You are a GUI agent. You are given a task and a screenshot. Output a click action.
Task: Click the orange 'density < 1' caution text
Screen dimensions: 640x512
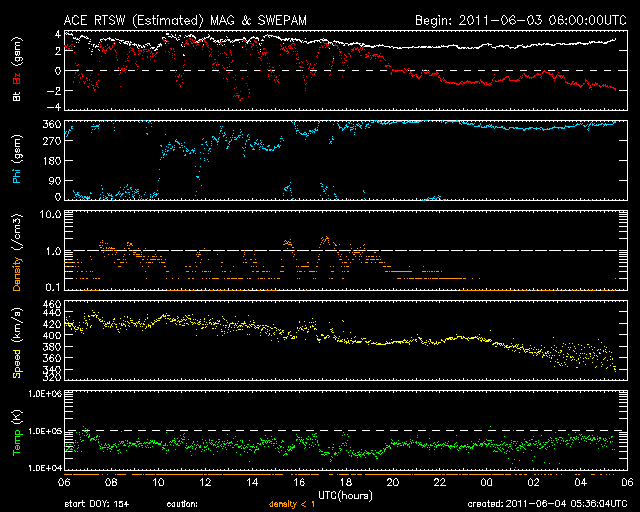pyautogui.click(x=292, y=504)
